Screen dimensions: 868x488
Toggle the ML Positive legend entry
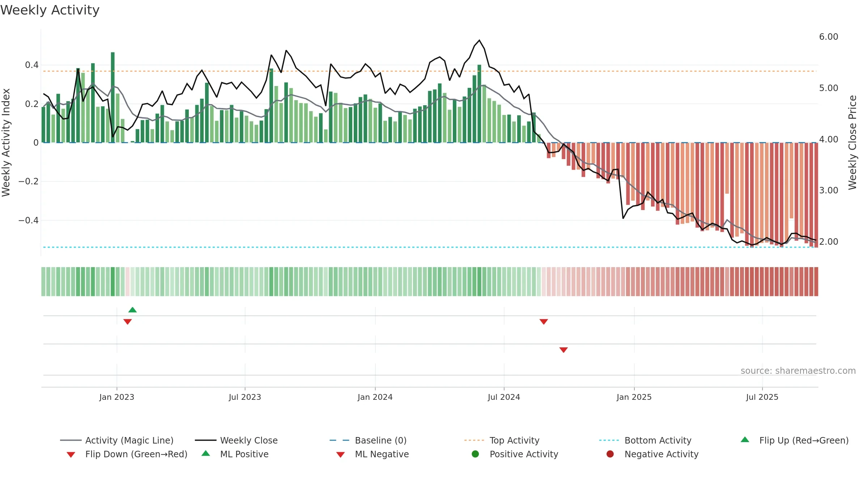[x=235, y=454]
